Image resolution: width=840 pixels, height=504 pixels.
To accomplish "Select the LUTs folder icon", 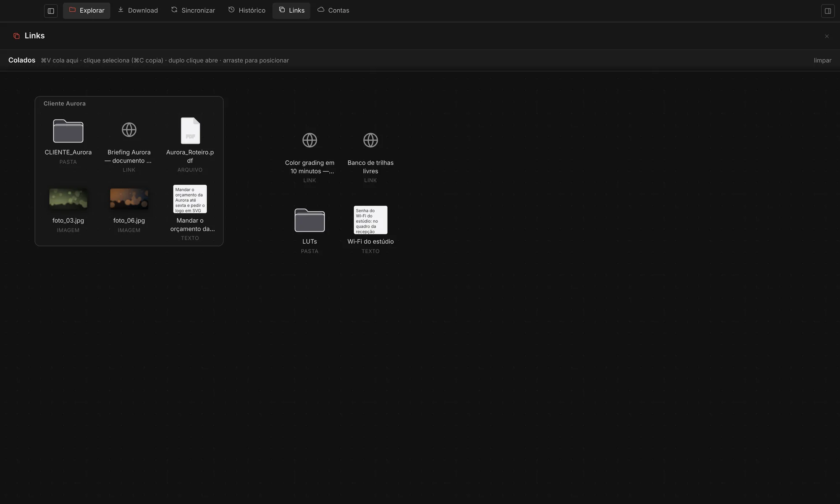I will pos(310,220).
